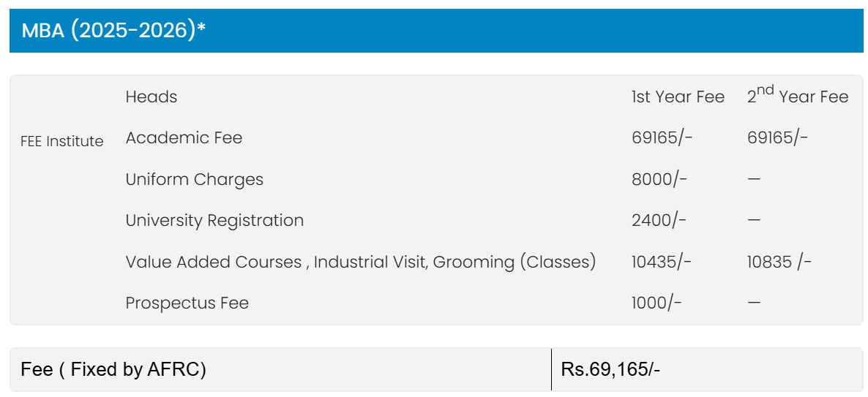
Task: Select the 8000/- uniform charge value
Action: 659,179
